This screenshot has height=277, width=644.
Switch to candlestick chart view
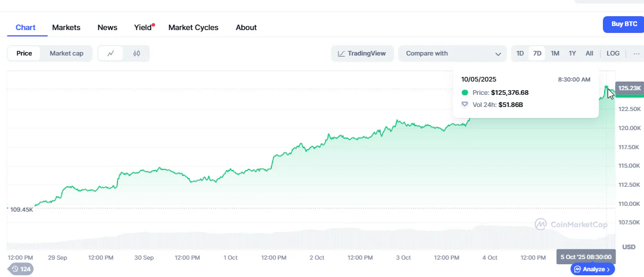click(137, 53)
